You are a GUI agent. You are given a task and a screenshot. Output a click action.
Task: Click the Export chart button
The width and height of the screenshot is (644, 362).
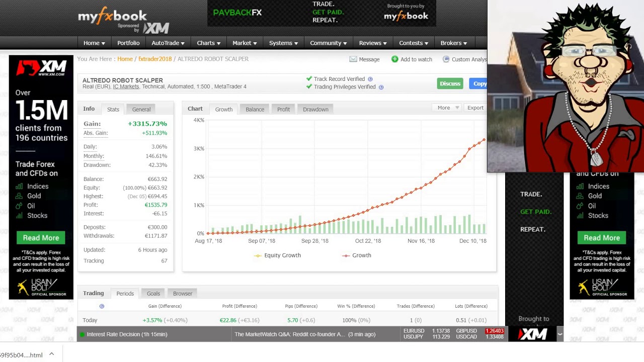point(475,108)
